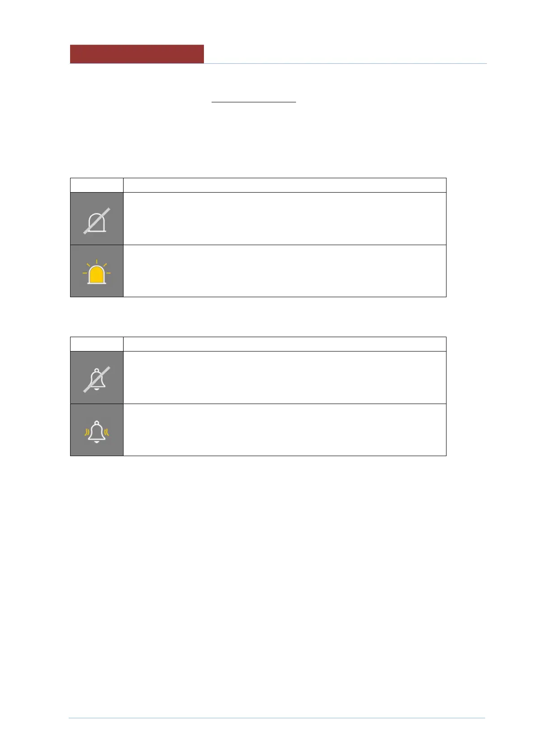Click the yellow vibration marks left of the bell
Viewport: 535px width, 756px height.
(88, 432)
